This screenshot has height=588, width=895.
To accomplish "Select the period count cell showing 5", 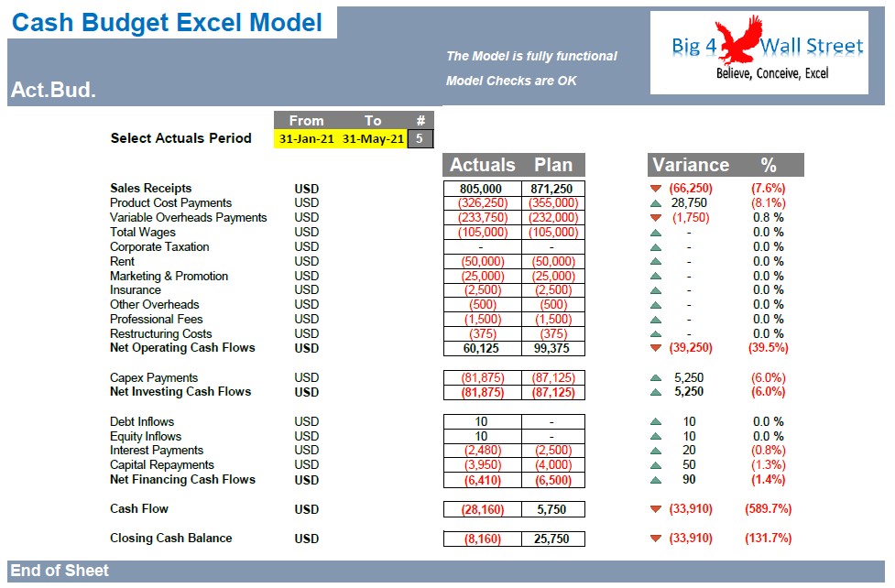I will point(420,138).
